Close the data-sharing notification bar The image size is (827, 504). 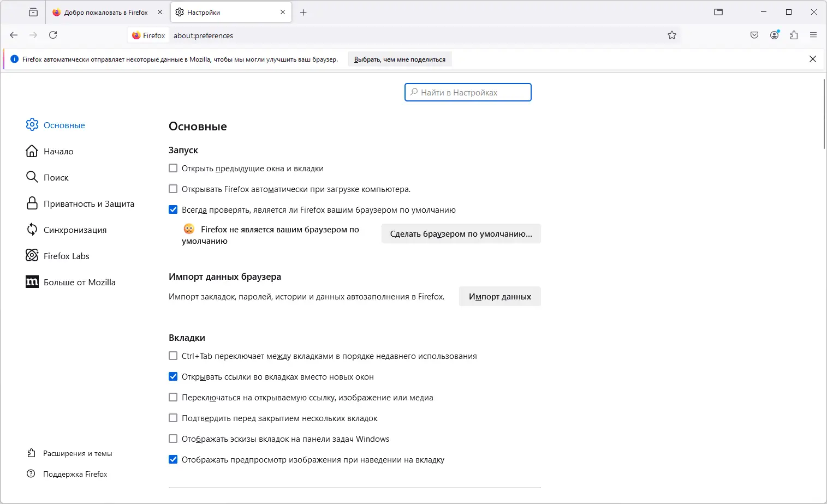813,59
